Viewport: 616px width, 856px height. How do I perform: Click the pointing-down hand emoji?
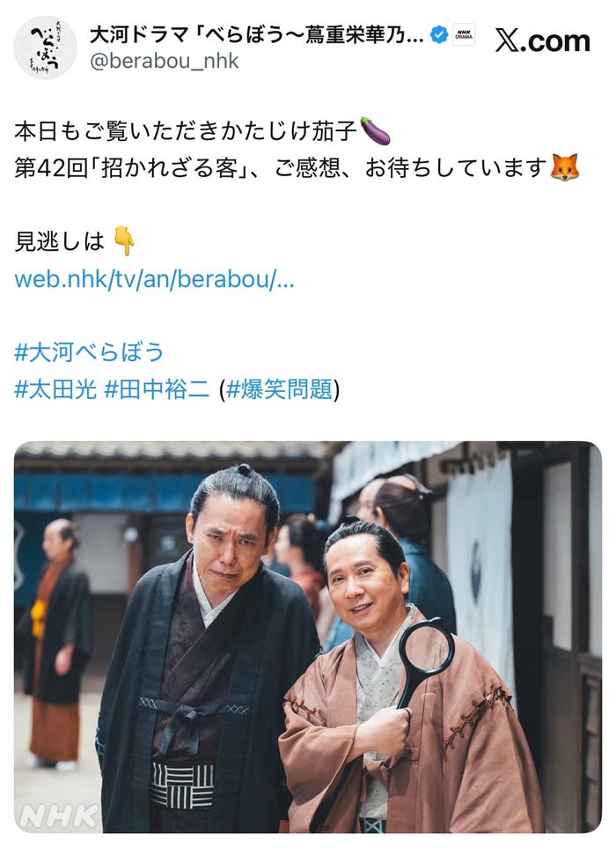tap(124, 241)
